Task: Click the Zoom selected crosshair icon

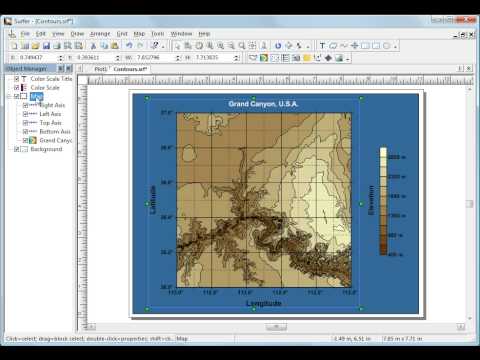Action: [253, 46]
